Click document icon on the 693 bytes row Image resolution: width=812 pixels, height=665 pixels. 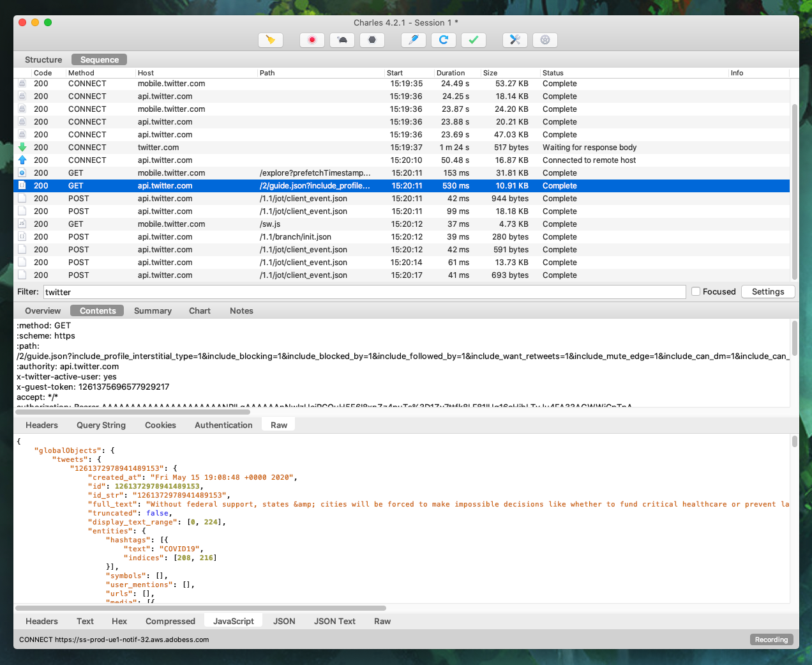coord(22,275)
